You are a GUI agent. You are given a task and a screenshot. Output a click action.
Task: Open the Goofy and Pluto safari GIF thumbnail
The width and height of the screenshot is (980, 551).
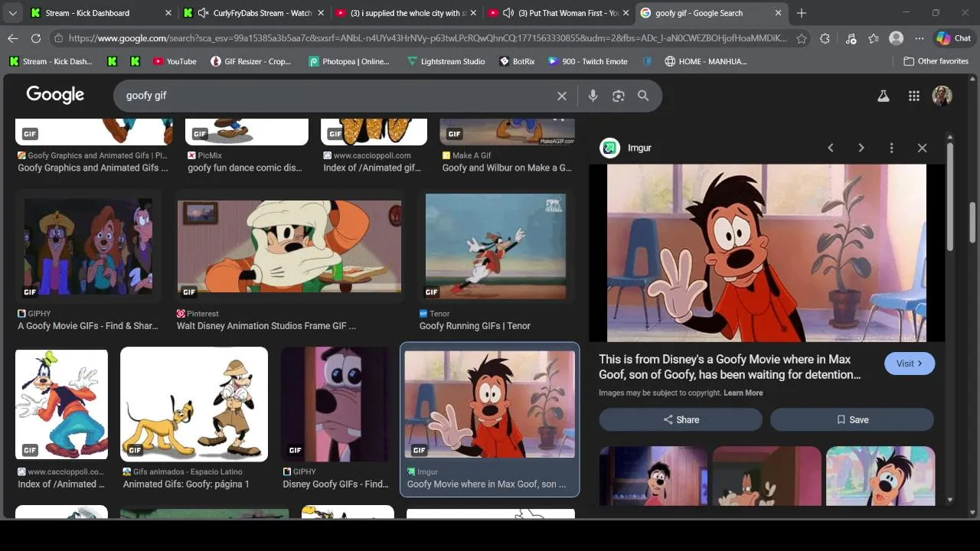pyautogui.click(x=194, y=404)
